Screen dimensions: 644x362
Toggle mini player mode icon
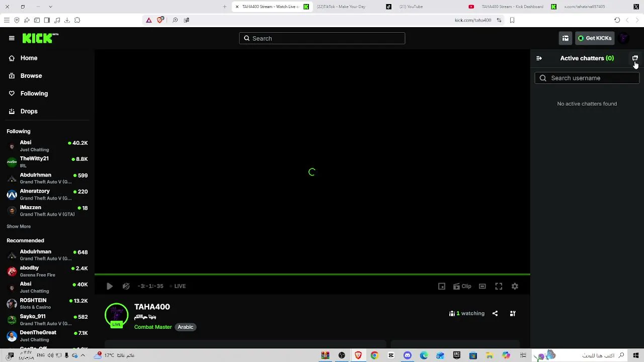click(442, 286)
